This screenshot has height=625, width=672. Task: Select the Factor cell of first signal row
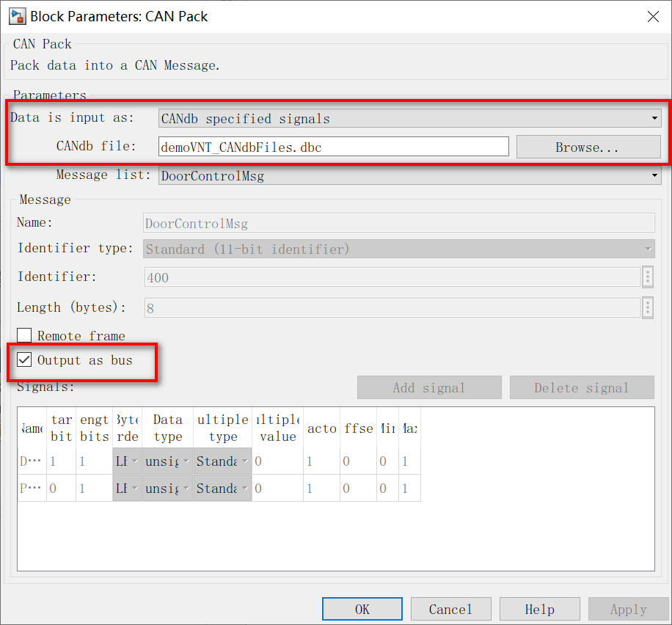[321, 461]
